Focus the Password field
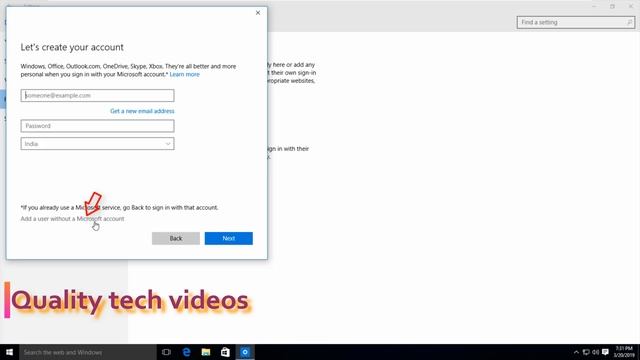This screenshot has width=640, height=360. coord(98,126)
